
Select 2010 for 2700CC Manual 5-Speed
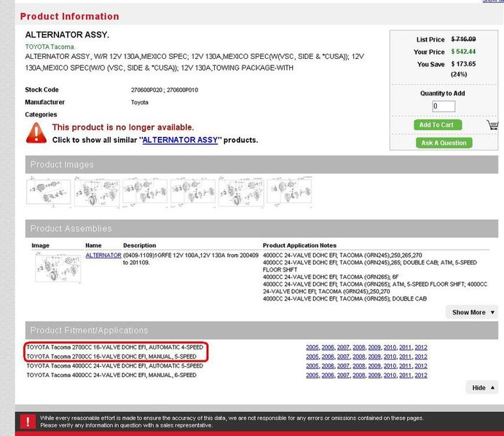[x=390, y=357]
